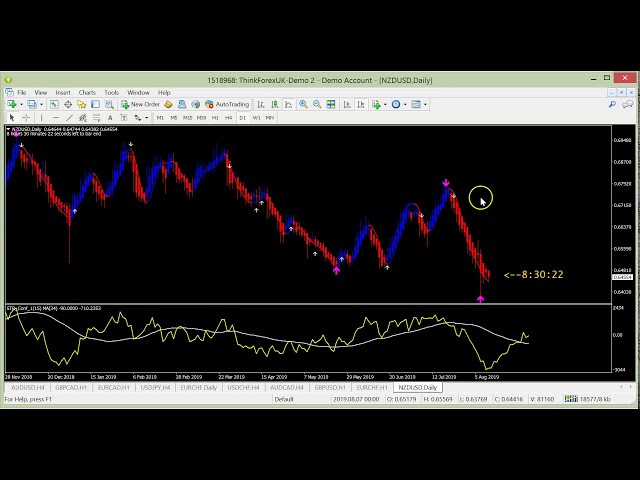Image resolution: width=640 pixels, height=480 pixels.
Task: Open the Charts menu
Action: (87, 92)
